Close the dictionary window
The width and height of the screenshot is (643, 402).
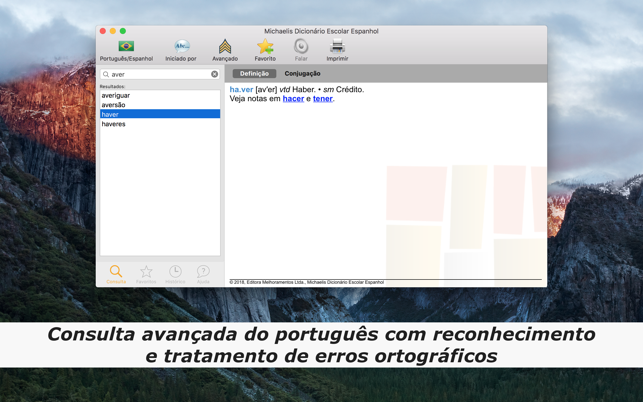click(103, 31)
